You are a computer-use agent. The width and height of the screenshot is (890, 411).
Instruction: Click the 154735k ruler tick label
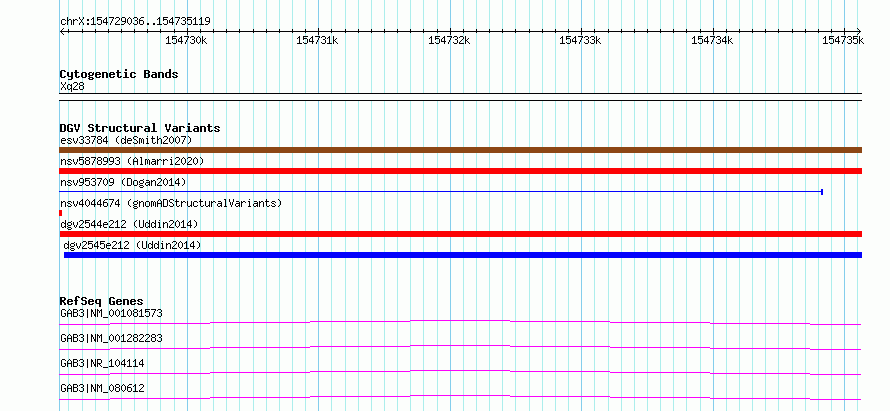843,40
